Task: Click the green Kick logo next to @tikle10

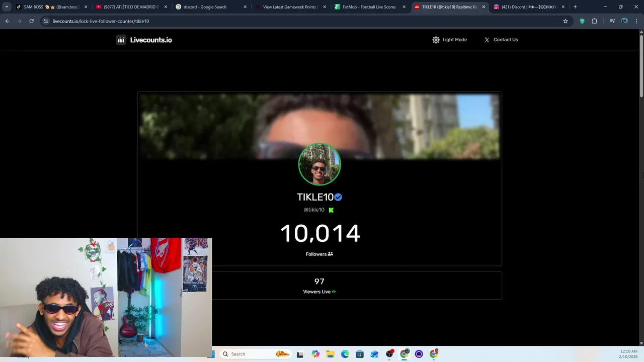Action: click(331, 210)
